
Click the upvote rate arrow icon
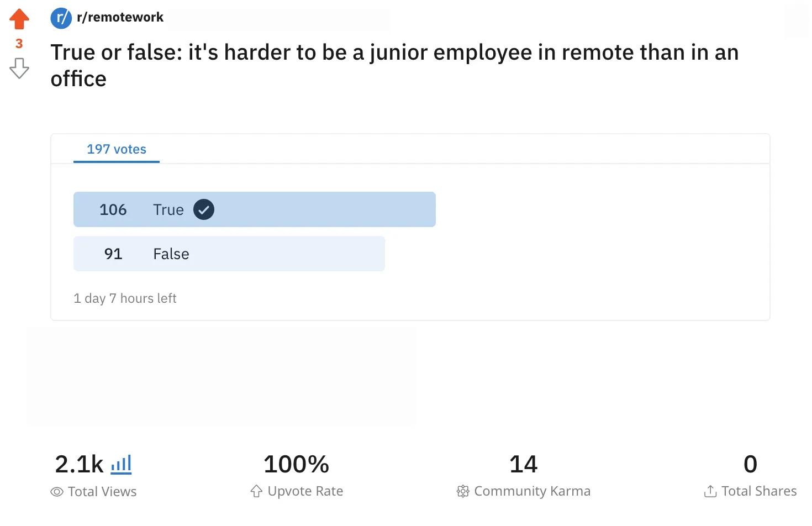tap(256, 491)
